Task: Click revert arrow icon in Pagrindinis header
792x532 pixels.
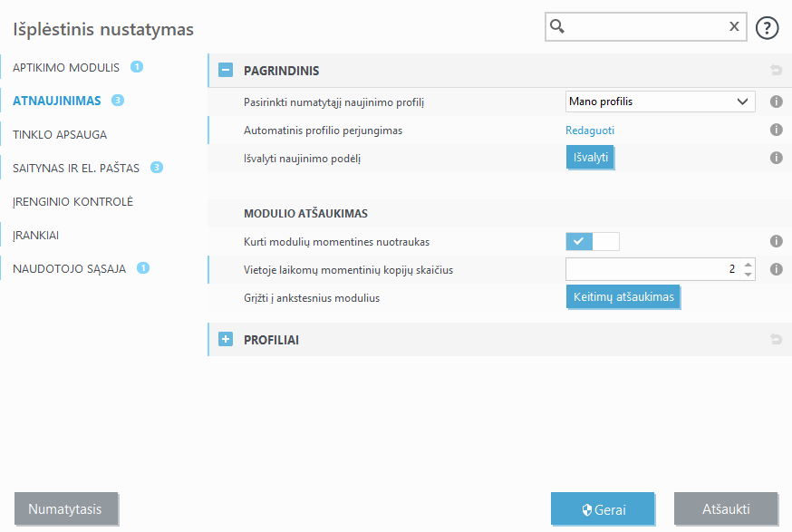Action: (776, 71)
